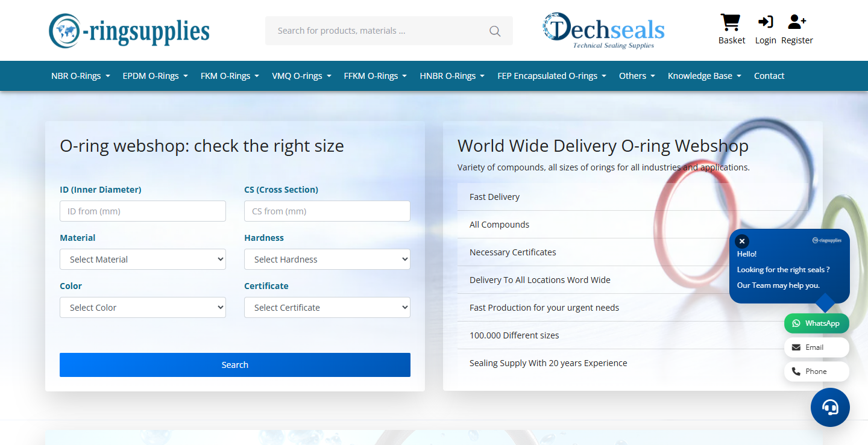Open the Basket cart icon
Viewport: 868px width, 445px height.
coord(731,22)
